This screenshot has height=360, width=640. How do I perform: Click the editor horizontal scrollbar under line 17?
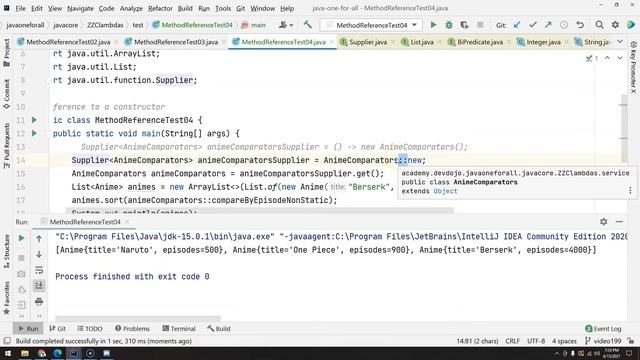[260, 210]
